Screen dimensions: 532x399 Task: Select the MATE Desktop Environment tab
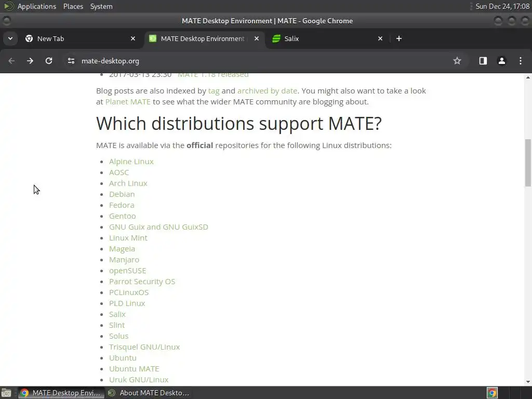pos(205,38)
